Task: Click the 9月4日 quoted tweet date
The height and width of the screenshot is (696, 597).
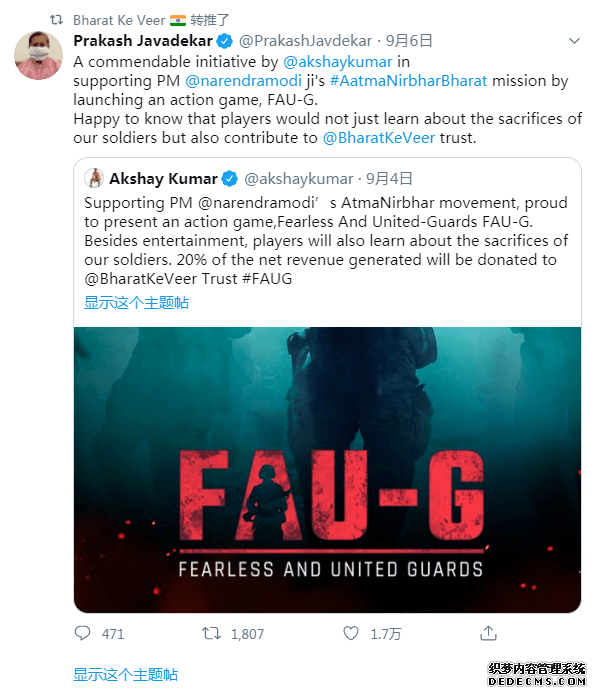Action: click(x=389, y=179)
